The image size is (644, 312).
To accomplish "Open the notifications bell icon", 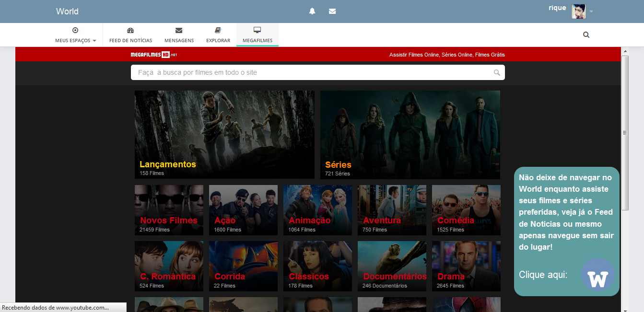I will [x=312, y=11].
